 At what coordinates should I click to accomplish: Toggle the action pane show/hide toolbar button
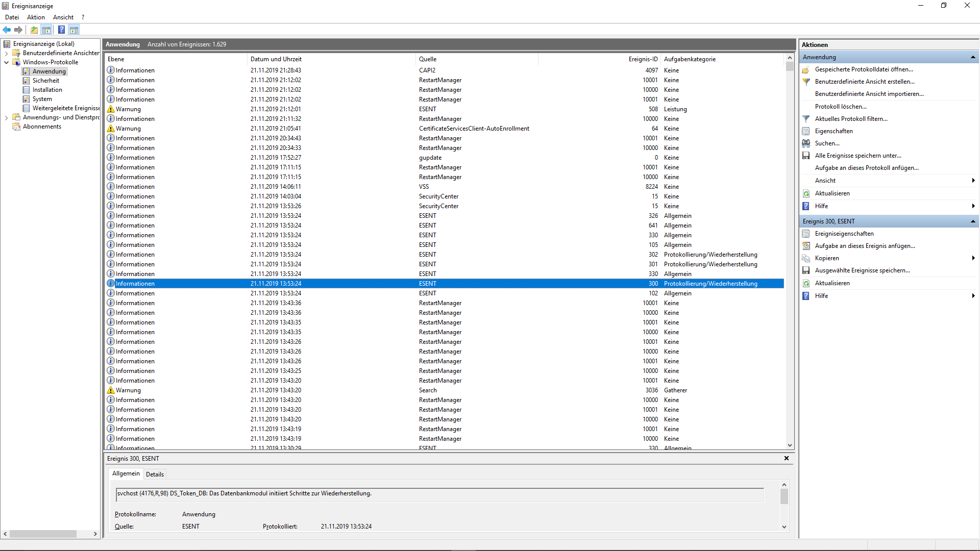tap(74, 30)
